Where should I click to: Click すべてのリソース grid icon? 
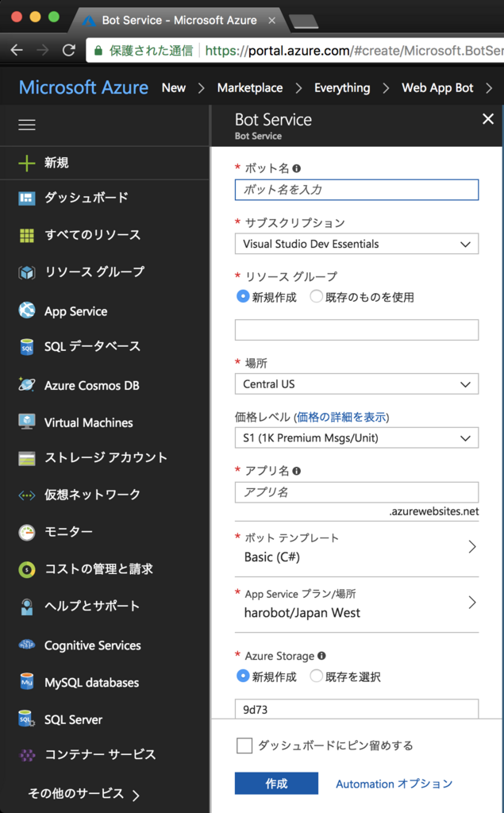tap(26, 235)
